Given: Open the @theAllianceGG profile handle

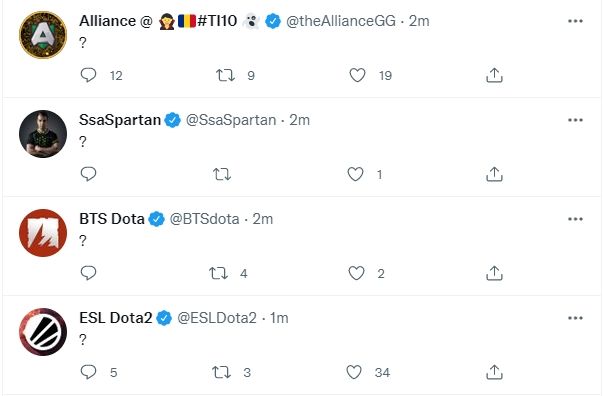Looking at the screenshot, I should pyautogui.click(x=341, y=21).
